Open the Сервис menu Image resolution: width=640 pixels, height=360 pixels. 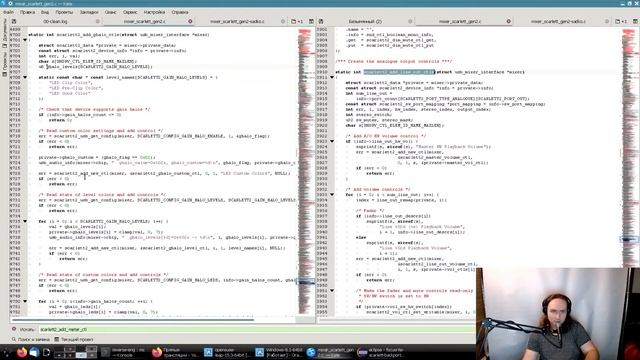click(130, 12)
